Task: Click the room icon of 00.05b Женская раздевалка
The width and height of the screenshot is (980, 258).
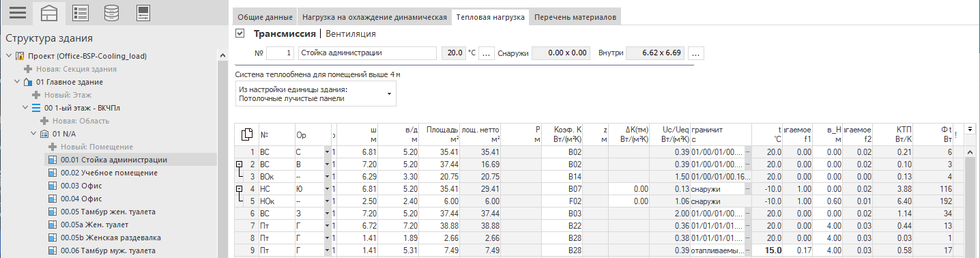Action: [53, 238]
